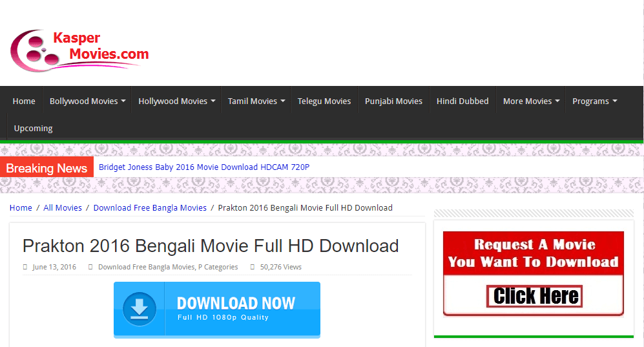Expand the Hollywood Movies dropdown arrow
This screenshot has width=644, height=347.
click(213, 101)
